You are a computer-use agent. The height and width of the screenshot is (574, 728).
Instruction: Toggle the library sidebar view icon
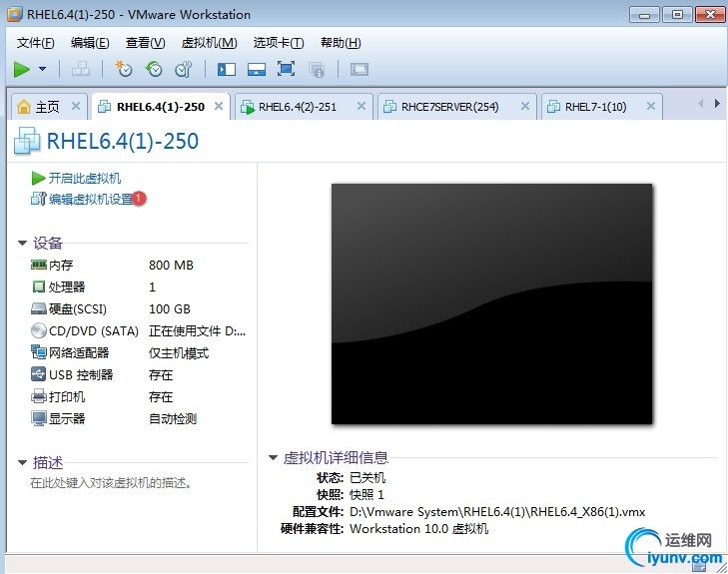point(227,70)
